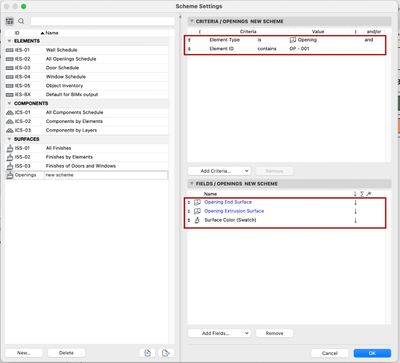
Task: Click the surface icon of ISS-01
Action: click(x=10, y=148)
